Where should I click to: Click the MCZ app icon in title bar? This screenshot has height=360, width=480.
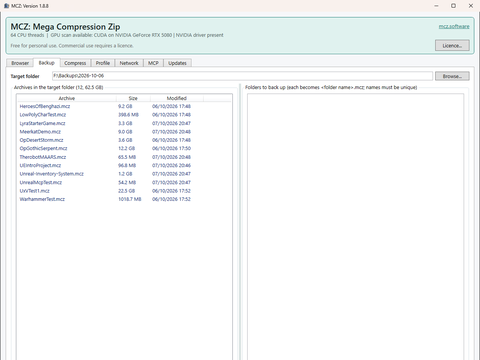(6, 6)
